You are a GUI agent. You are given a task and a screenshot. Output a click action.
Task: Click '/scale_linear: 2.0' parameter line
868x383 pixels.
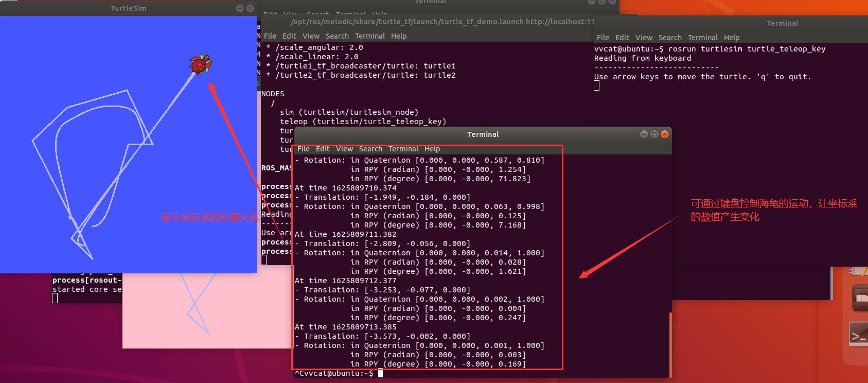[312, 57]
